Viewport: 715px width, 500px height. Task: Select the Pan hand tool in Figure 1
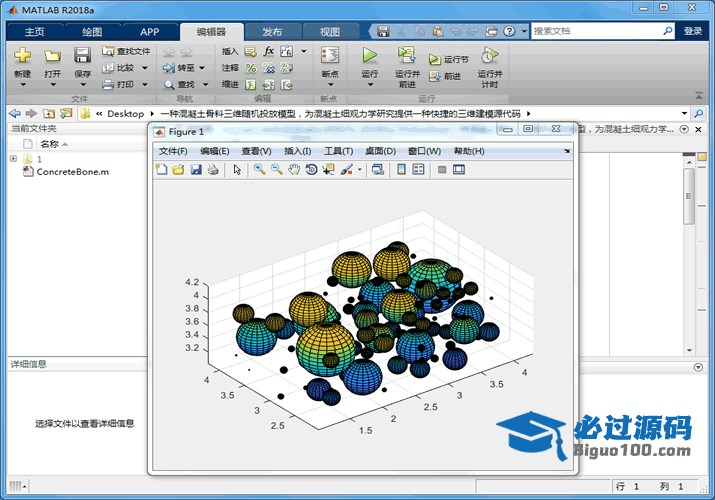[294, 170]
